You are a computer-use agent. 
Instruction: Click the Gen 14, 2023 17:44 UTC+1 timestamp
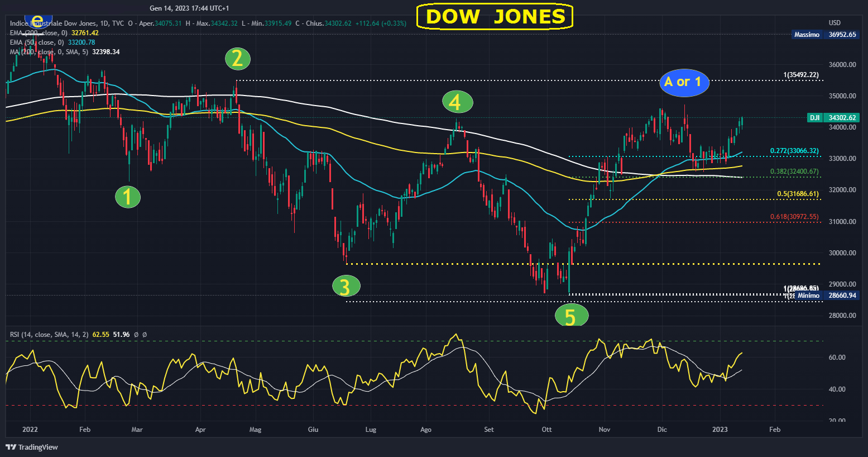coord(189,8)
